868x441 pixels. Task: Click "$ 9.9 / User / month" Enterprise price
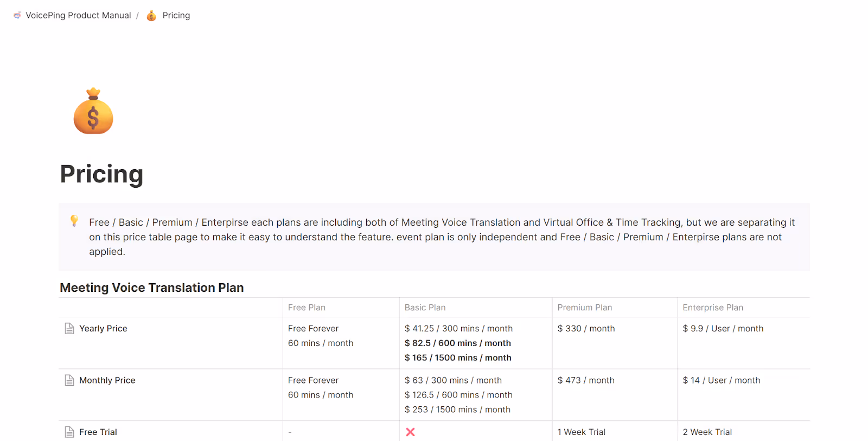pyautogui.click(x=723, y=328)
